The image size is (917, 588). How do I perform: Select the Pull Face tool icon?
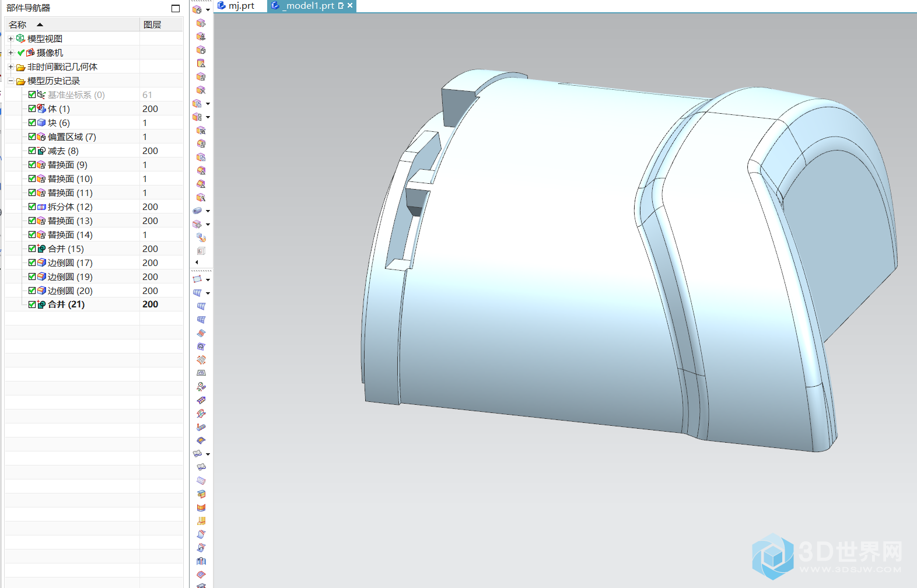click(x=201, y=36)
